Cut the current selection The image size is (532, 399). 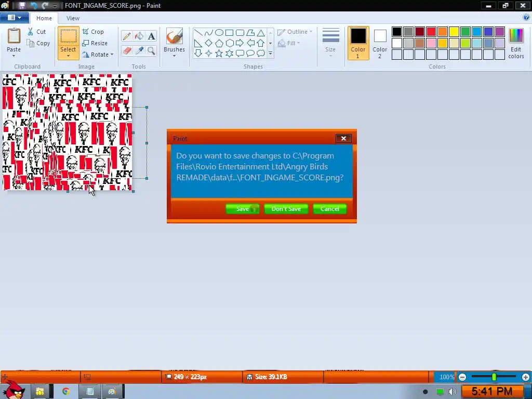coord(37,32)
